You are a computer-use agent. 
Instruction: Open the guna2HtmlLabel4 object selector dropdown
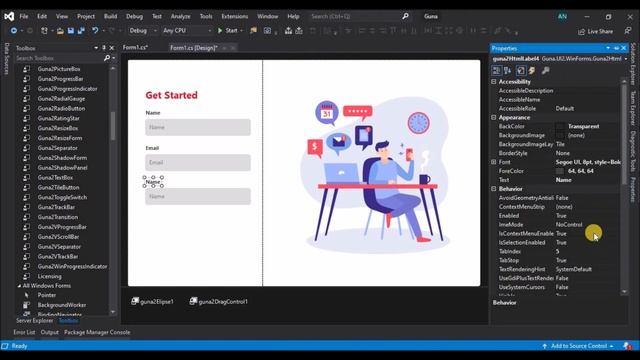point(625,59)
